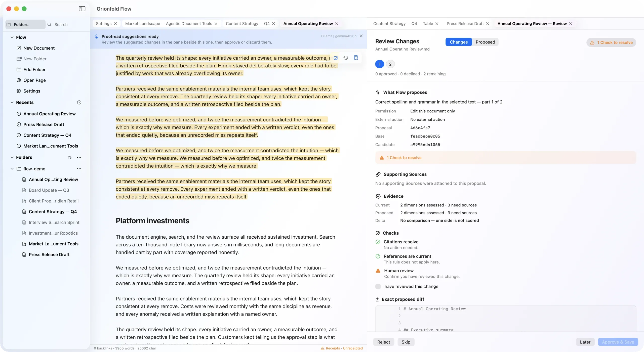Image resolution: width=644 pixels, height=352 pixels.
Task: Click the New Folder icon
Action: pyautogui.click(x=19, y=59)
